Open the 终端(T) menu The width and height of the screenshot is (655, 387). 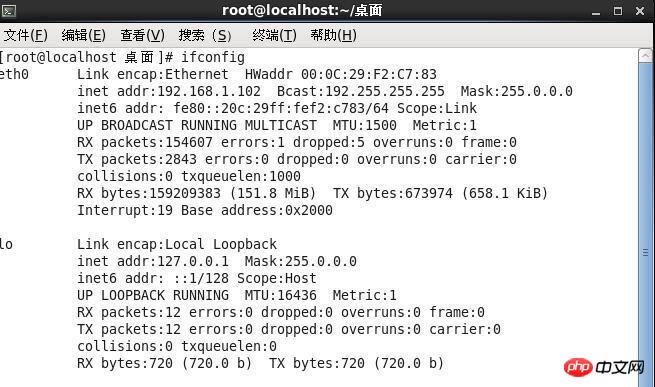(x=274, y=35)
